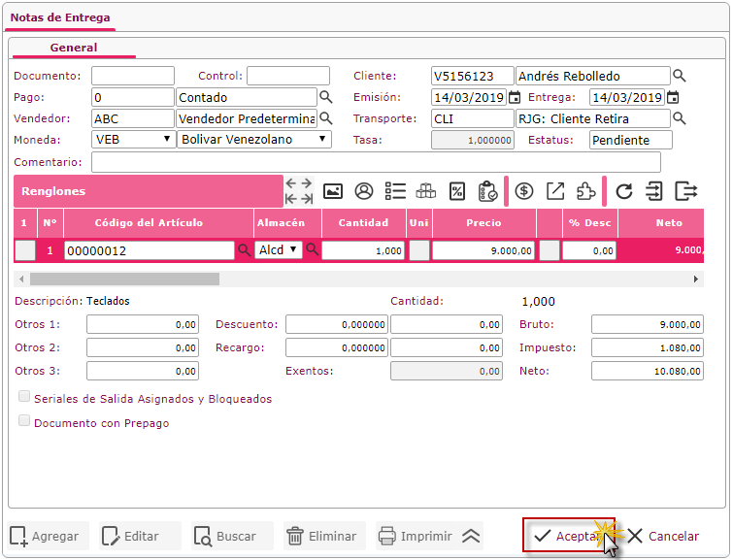The height and width of the screenshot is (560, 733).
Task: Click the image icon in Renglones toolbar
Action: click(x=333, y=191)
